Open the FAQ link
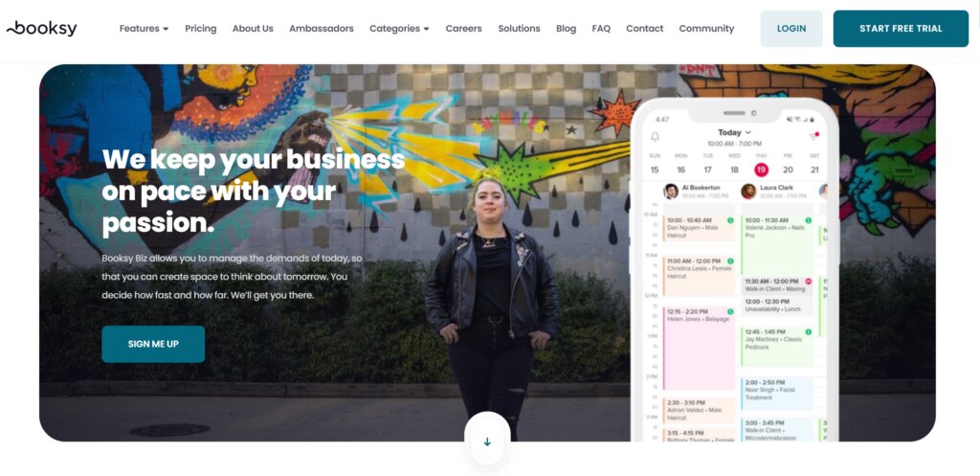980x476 pixels. tap(601, 28)
